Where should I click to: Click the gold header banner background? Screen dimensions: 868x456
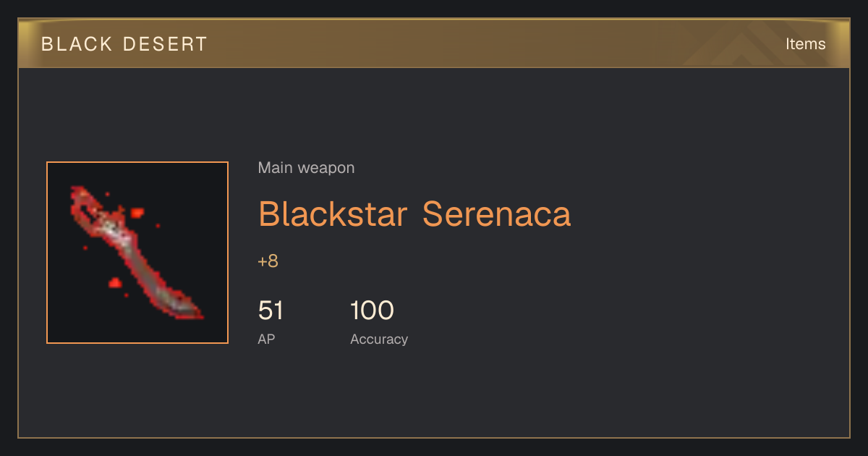(434, 44)
